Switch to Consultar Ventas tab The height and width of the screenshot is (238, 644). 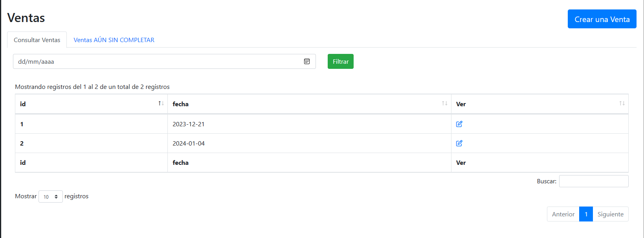click(37, 40)
